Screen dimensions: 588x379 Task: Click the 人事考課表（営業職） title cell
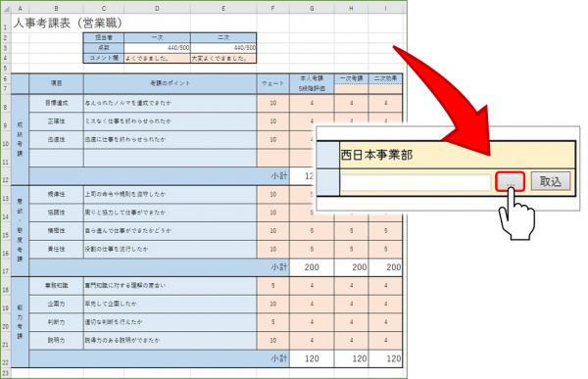point(69,23)
